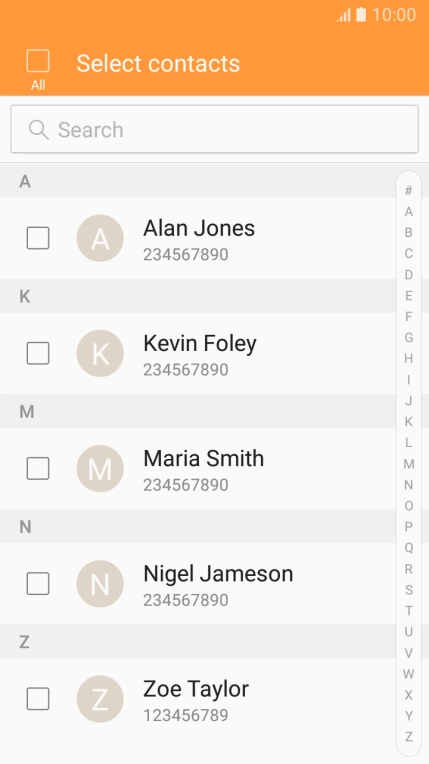The image size is (429, 764).
Task: Select # in the alphabet index
Action: [x=409, y=191]
